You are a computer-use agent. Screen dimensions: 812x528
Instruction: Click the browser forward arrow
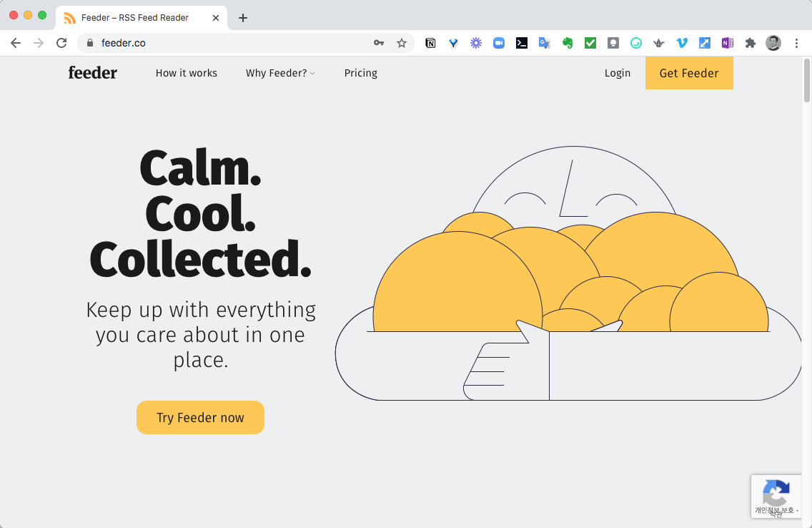click(x=39, y=43)
